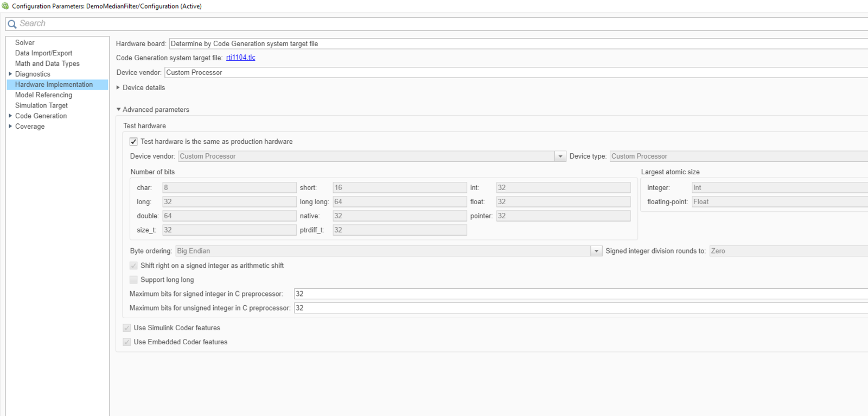This screenshot has width=868, height=416.
Task: Go to Math and Data Types
Action: [x=47, y=64]
